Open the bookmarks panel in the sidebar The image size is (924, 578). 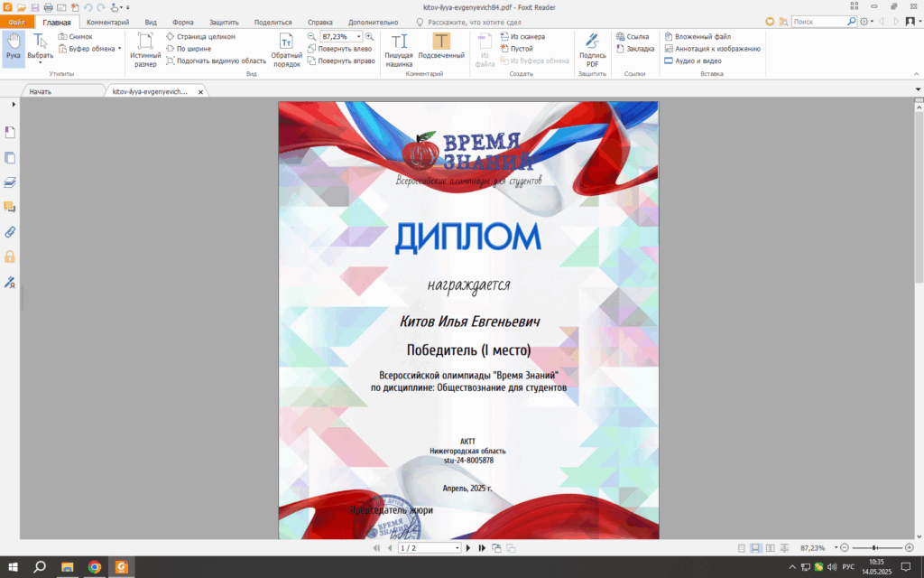pyautogui.click(x=10, y=133)
